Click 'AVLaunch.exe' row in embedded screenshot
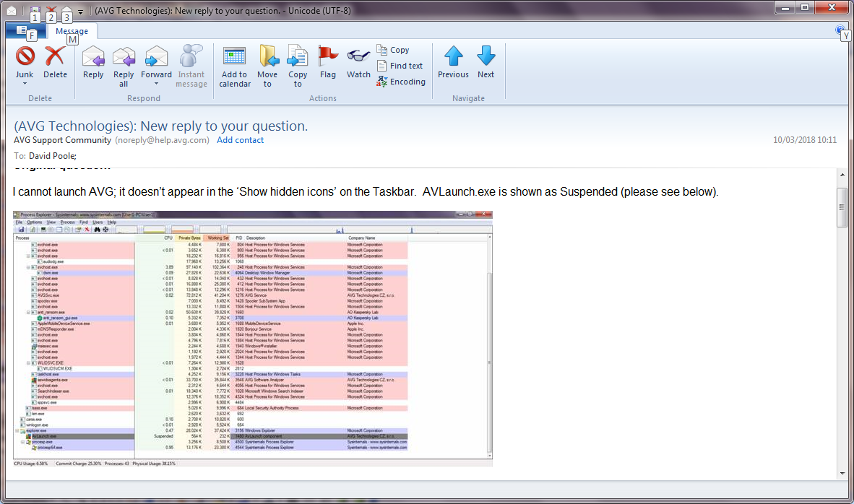Screen dimensions: 854x504 (x=211, y=436)
